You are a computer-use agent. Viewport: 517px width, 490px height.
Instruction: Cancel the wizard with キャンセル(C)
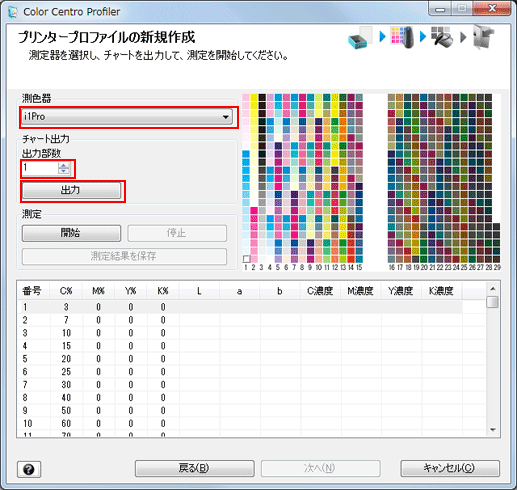click(450, 468)
